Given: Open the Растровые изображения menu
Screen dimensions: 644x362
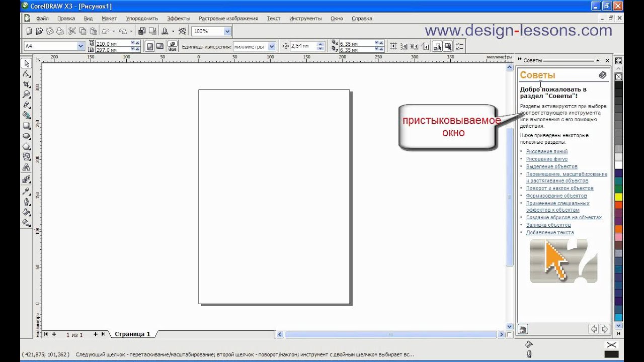Looking at the screenshot, I should click(228, 19).
